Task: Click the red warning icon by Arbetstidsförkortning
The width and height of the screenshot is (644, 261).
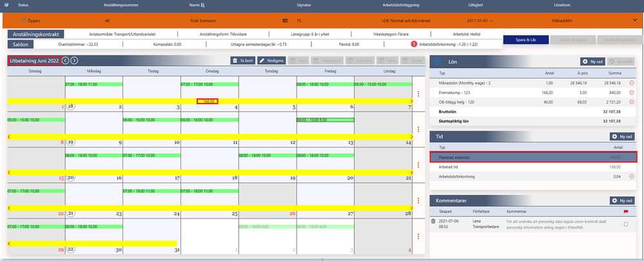Action: [414, 44]
